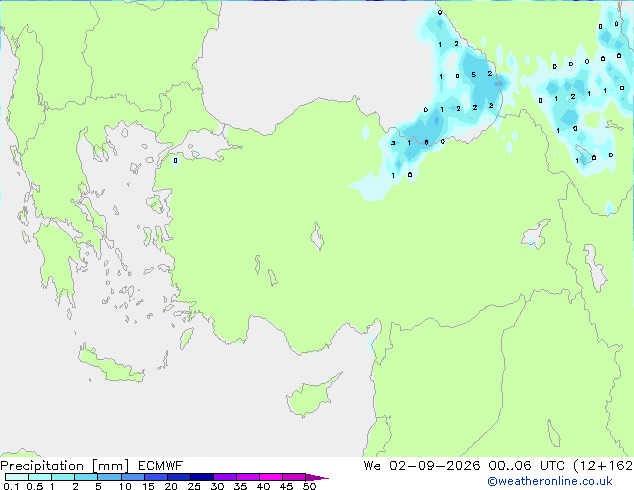Select the "[mm]" unit label
Image resolution: width=634 pixels, height=490 pixels.
click(x=110, y=466)
